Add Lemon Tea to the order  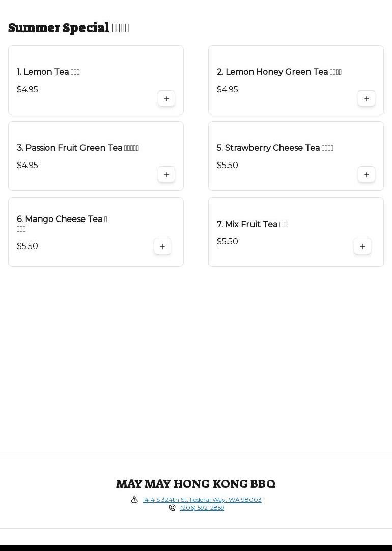pyautogui.click(x=166, y=99)
